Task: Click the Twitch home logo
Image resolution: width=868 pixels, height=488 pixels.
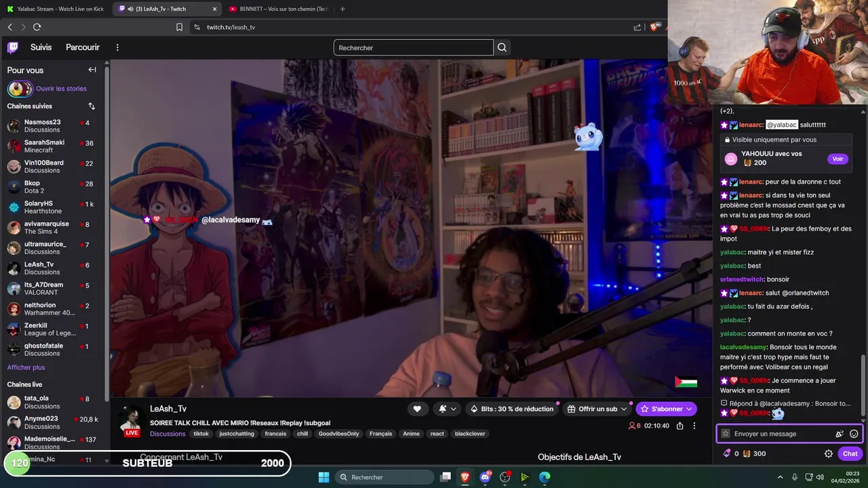Action: click(x=13, y=47)
